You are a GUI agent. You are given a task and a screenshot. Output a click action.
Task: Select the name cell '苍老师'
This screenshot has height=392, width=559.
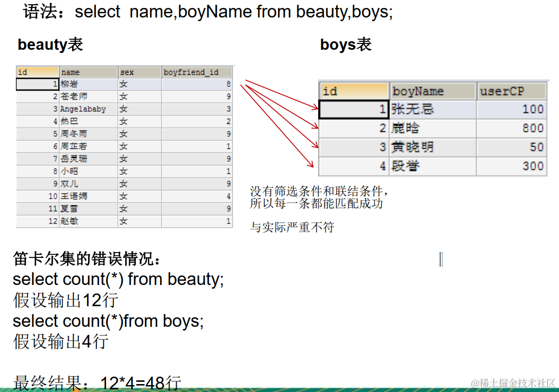point(89,96)
